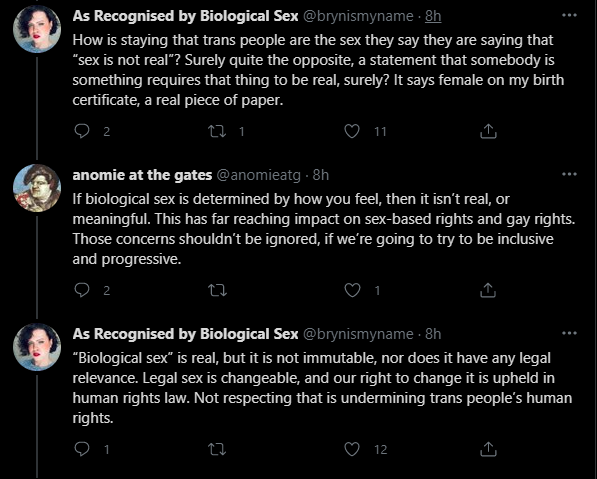Open the anomie at the gates profile avatar
Screen dimensions: 597x479
pyautogui.click(x=37, y=188)
